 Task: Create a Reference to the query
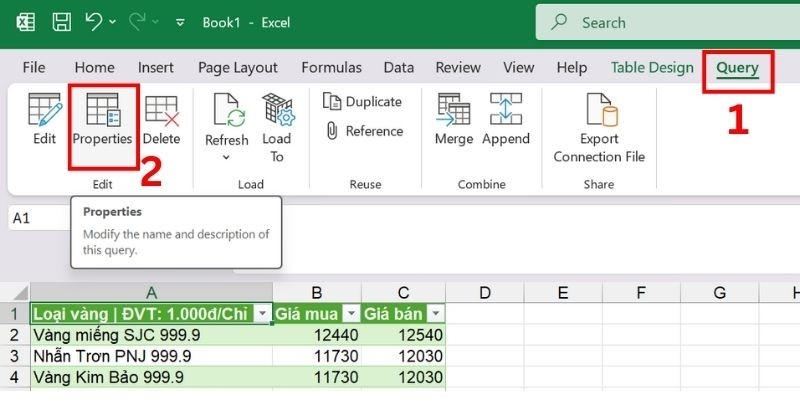(x=364, y=131)
